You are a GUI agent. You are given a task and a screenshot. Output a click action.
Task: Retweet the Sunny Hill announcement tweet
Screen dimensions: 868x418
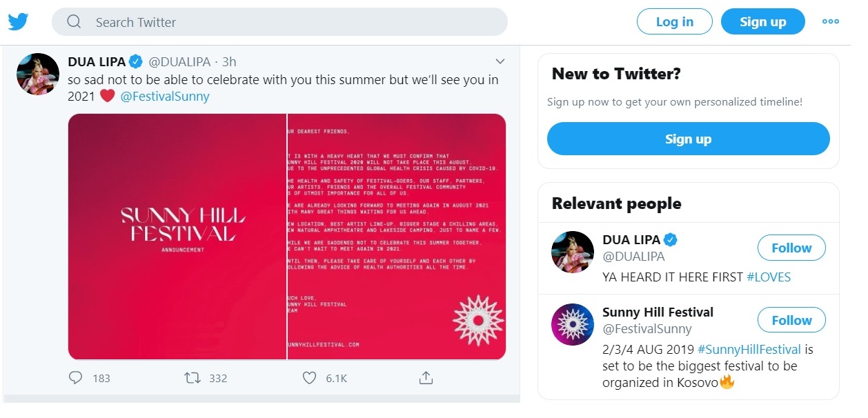tap(193, 378)
